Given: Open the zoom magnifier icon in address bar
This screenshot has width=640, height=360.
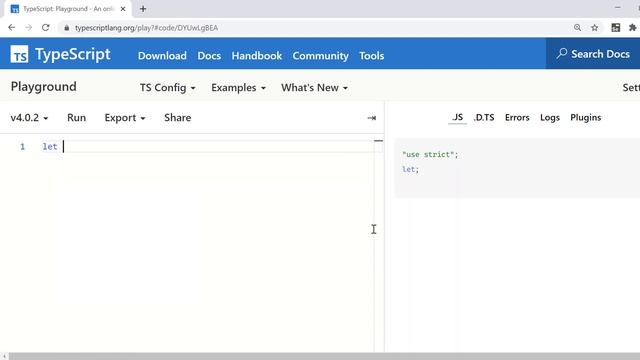Looking at the screenshot, I should [577, 27].
